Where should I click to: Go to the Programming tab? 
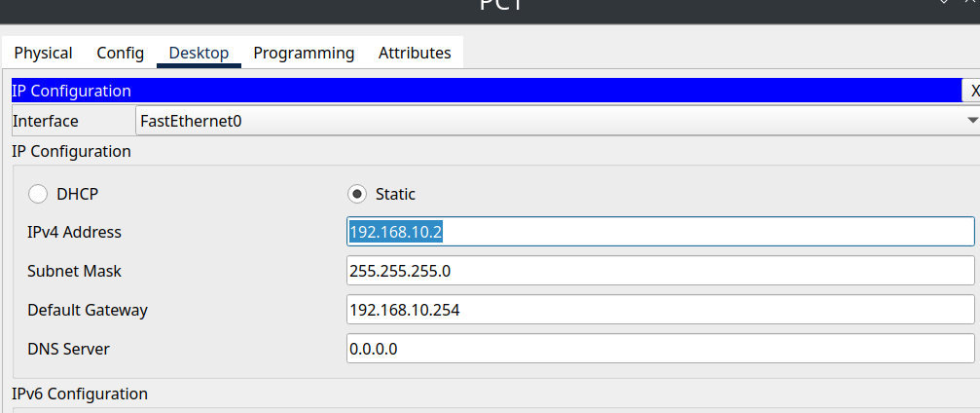304,53
